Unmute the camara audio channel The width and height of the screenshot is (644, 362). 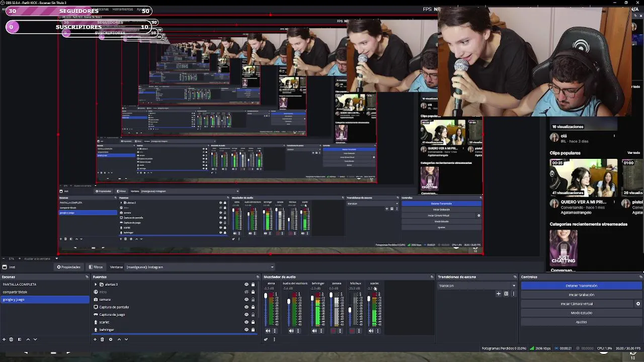(333, 331)
